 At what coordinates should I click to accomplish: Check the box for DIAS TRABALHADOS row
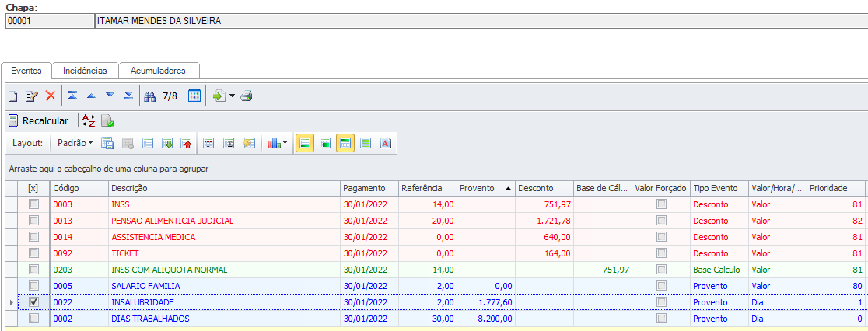point(33,319)
